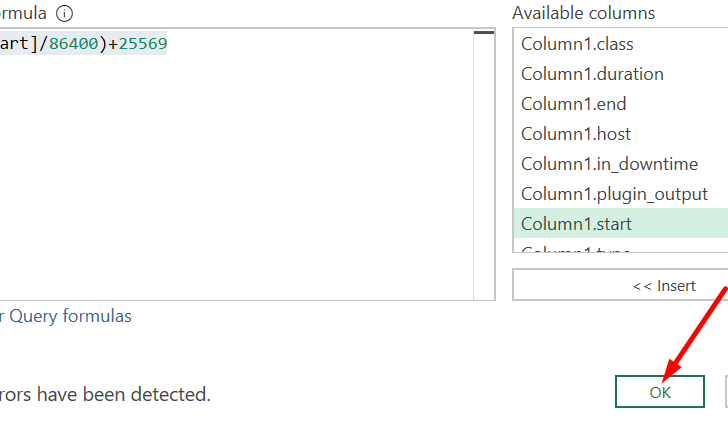Screen dimensions: 728x424
Task: Click the lower part of the formula scrollbar track
Action: pos(484,232)
